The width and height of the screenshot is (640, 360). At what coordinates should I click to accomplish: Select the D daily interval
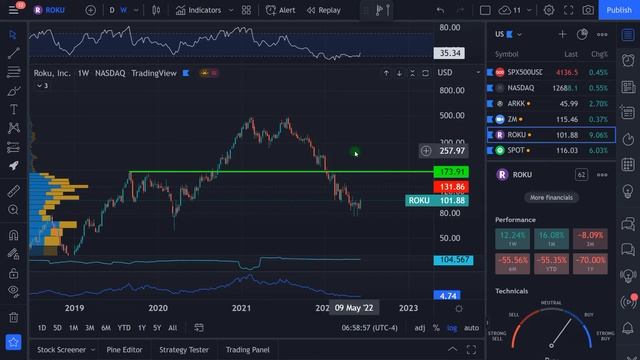click(x=112, y=10)
